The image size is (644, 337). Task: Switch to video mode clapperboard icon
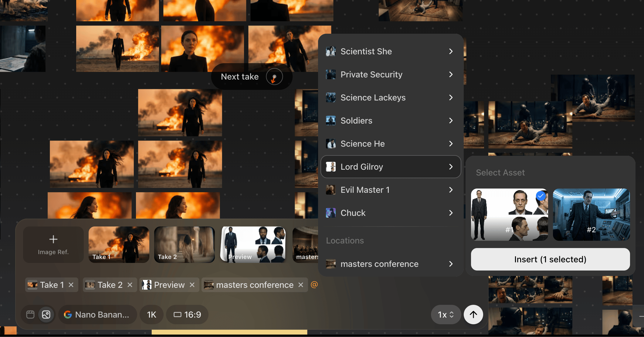(30, 315)
